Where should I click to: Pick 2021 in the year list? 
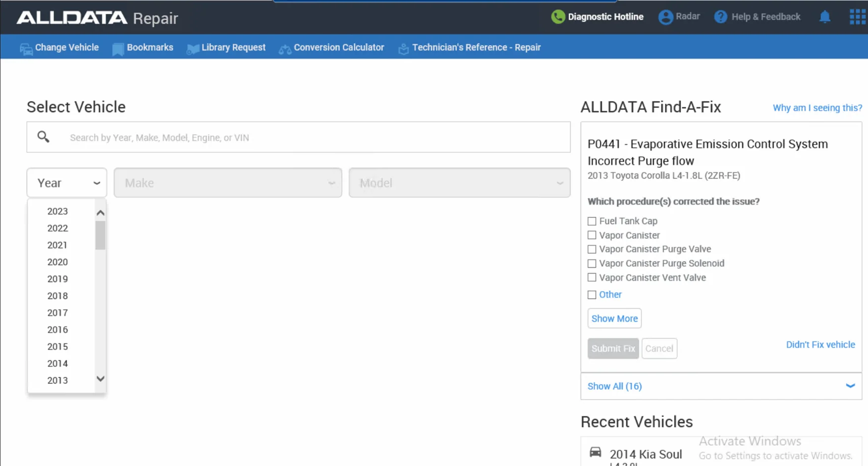pos(57,245)
